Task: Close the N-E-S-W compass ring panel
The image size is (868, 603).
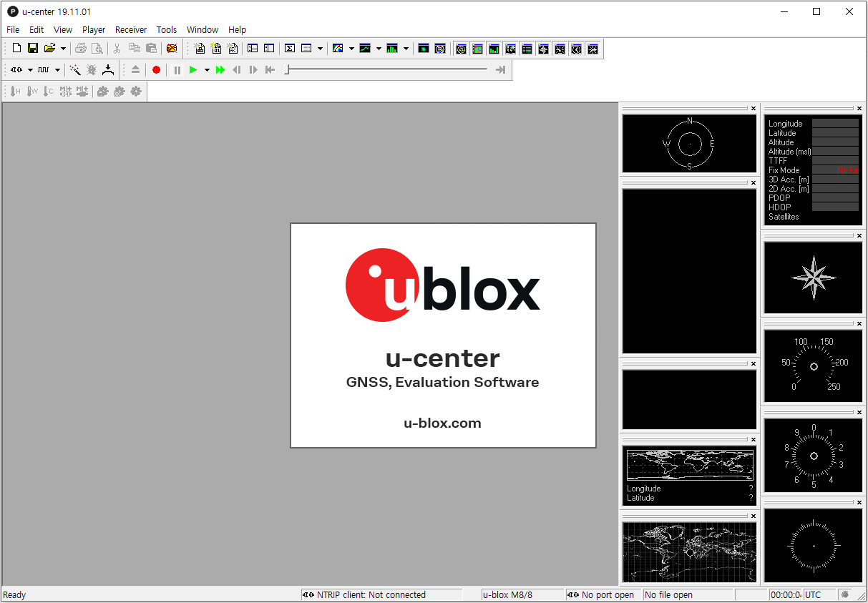Action: pyautogui.click(x=753, y=109)
